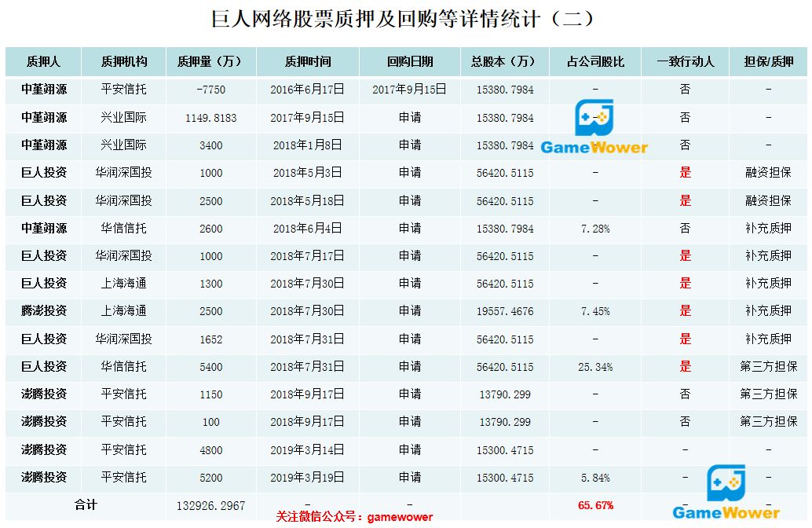Select the 25.34% share ratio cell

coord(595,367)
